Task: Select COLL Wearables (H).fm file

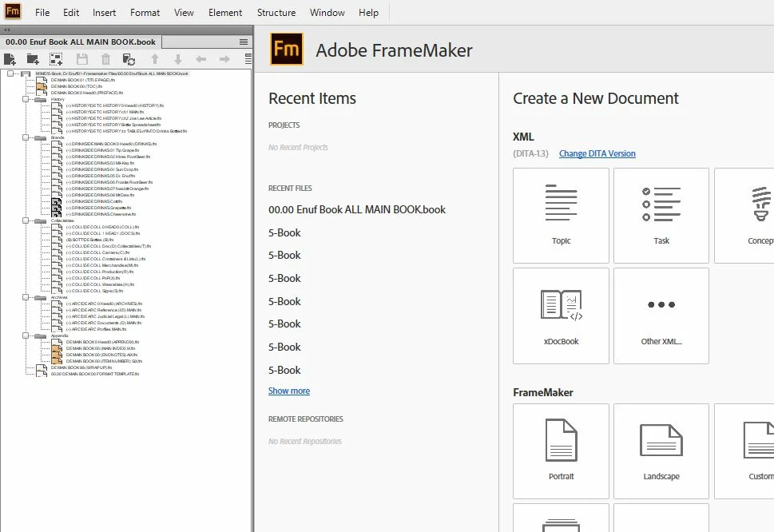Action: [100, 284]
